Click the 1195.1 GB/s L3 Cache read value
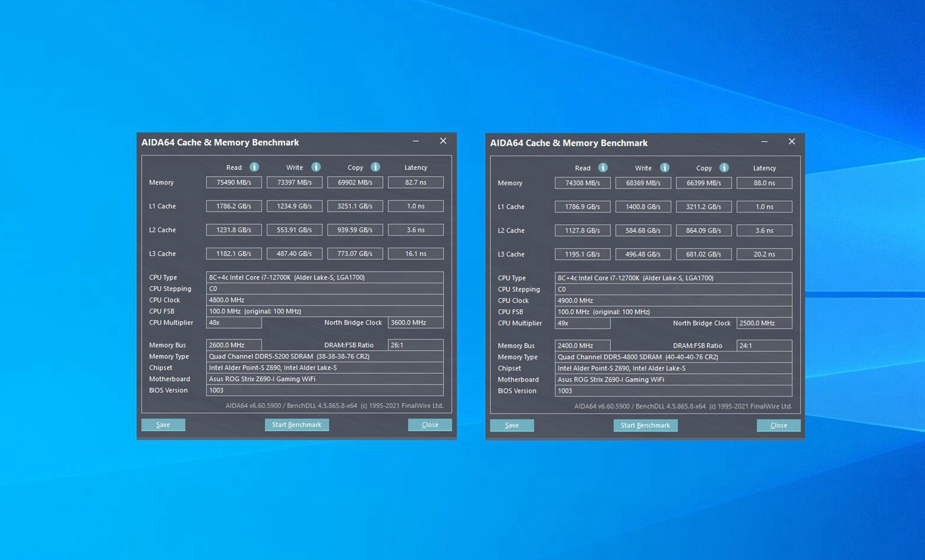925x560 pixels. [583, 254]
